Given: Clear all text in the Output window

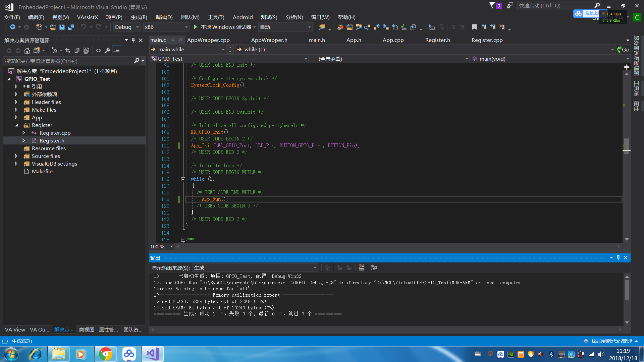Looking at the screenshot, I should [361, 267].
